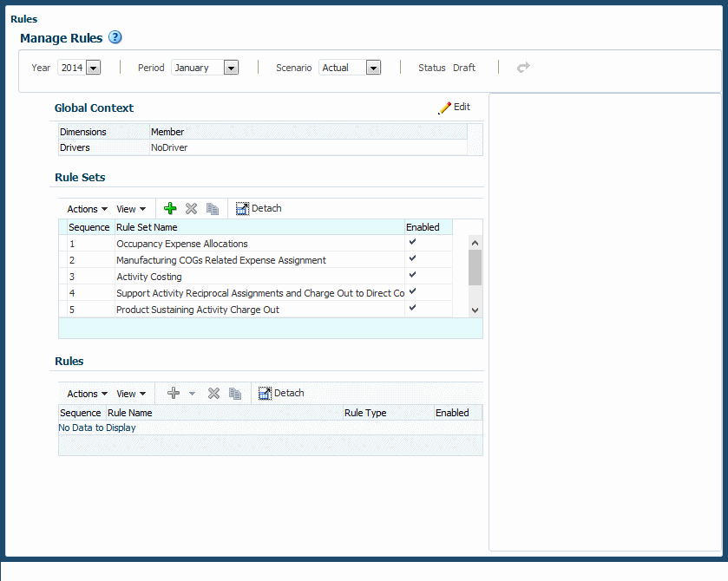Click sequence number 5 cell
This screenshot has width=728, height=581.
pos(91,310)
